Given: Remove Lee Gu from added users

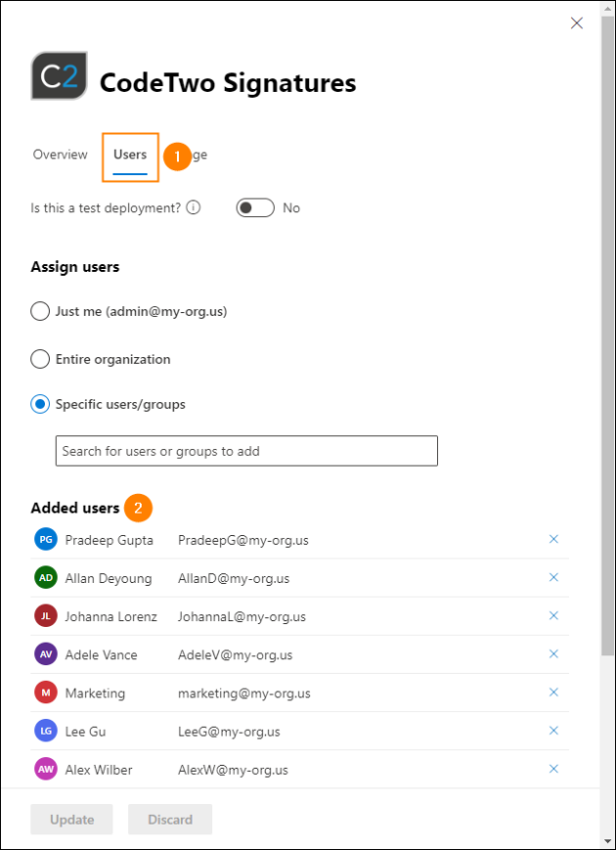Looking at the screenshot, I should [x=553, y=731].
